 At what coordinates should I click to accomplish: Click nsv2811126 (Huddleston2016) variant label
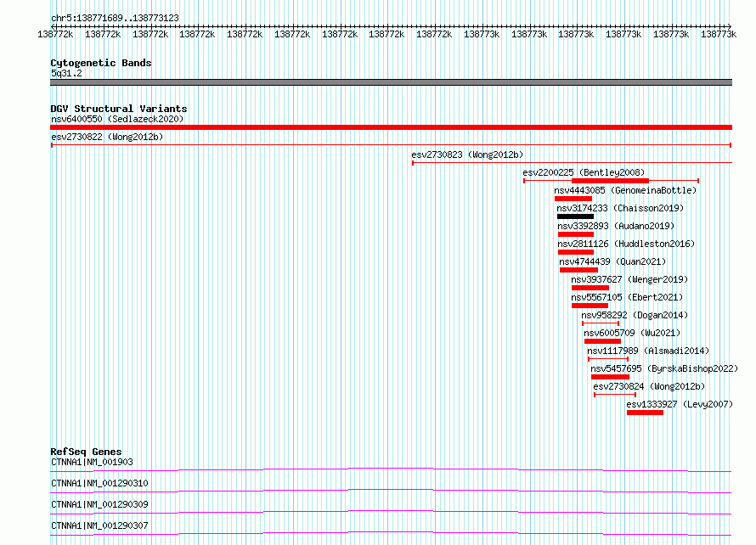(x=626, y=244)
